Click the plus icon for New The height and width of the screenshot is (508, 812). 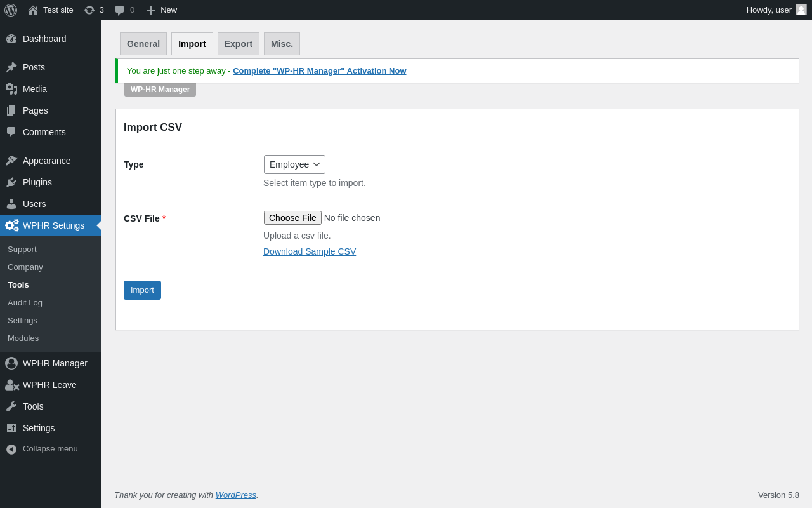150,10
